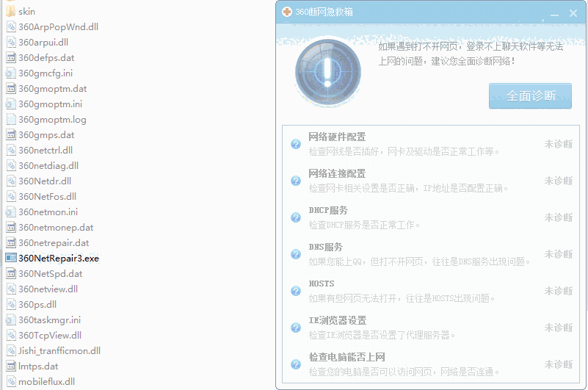Image resolution: width=588 pixels, height=390 pixels.
Task: Click the question icon beside DHCP服务
Action: click(x=296, y=217)
